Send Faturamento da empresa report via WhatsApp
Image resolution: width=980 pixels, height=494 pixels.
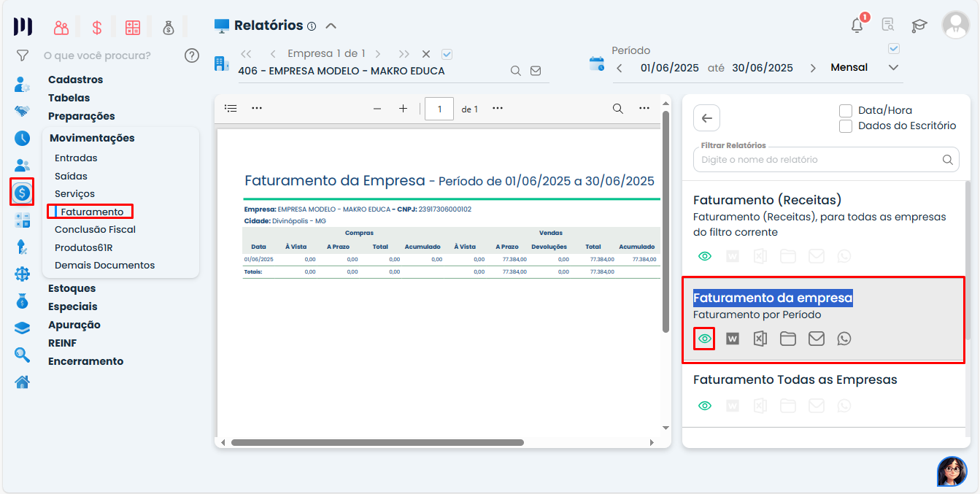pyautogui.click(x=844, y=338)
